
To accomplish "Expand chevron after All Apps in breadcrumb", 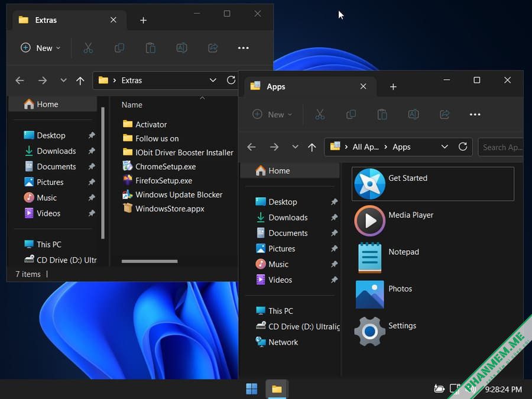I will (x=386, y=147).
